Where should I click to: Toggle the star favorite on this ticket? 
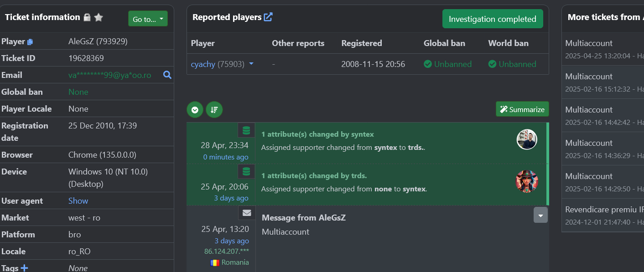point(99,17)
